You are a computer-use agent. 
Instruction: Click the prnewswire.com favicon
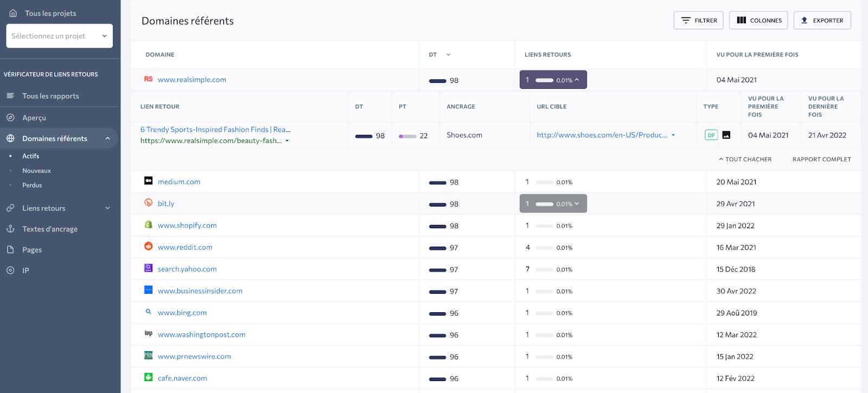[148, 356]
